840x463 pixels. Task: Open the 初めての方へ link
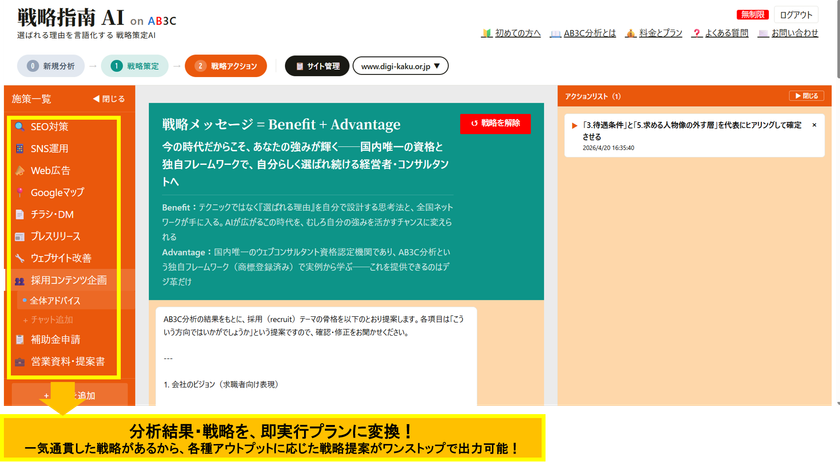(x=518, y=33)
